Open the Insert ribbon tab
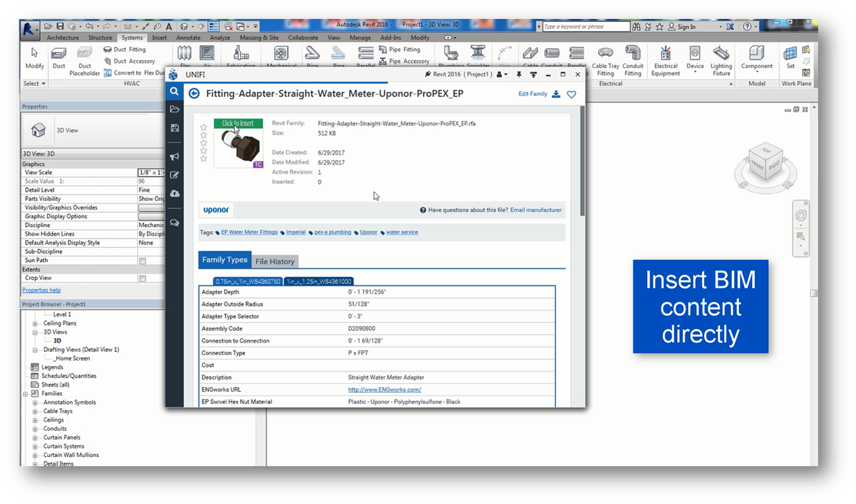Viewport: 856px width, 504px height. coord(159,38)
